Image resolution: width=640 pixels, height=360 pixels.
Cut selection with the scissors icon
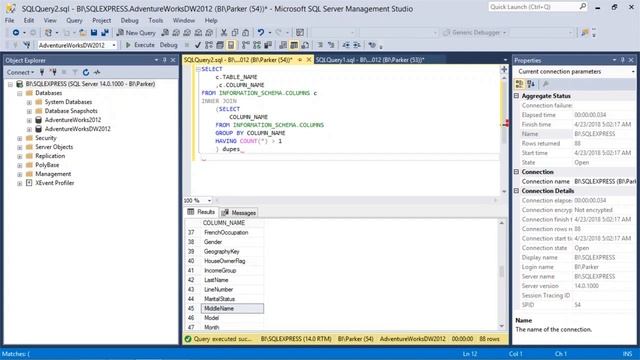coord(224,33)
